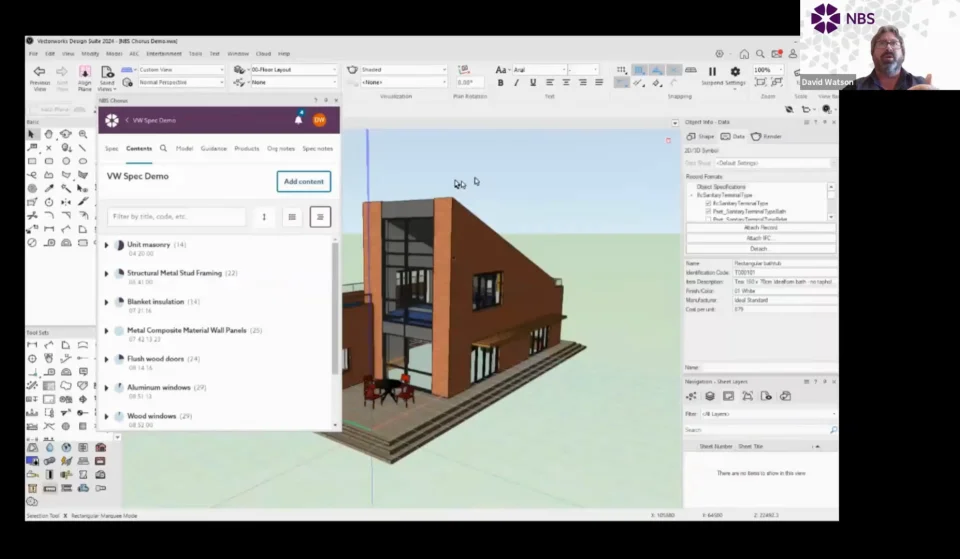Open the Custom View dropdown

pos(180,70)
